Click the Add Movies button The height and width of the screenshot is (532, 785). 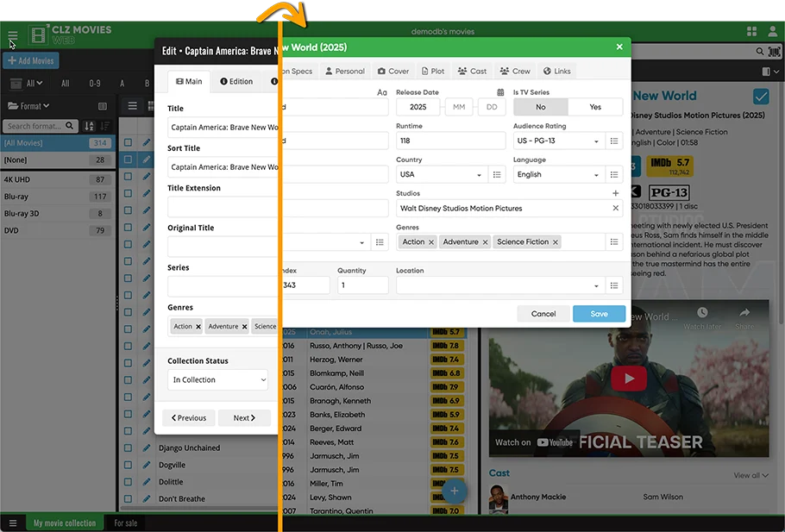pyautogui.click(x=31, y=61)
